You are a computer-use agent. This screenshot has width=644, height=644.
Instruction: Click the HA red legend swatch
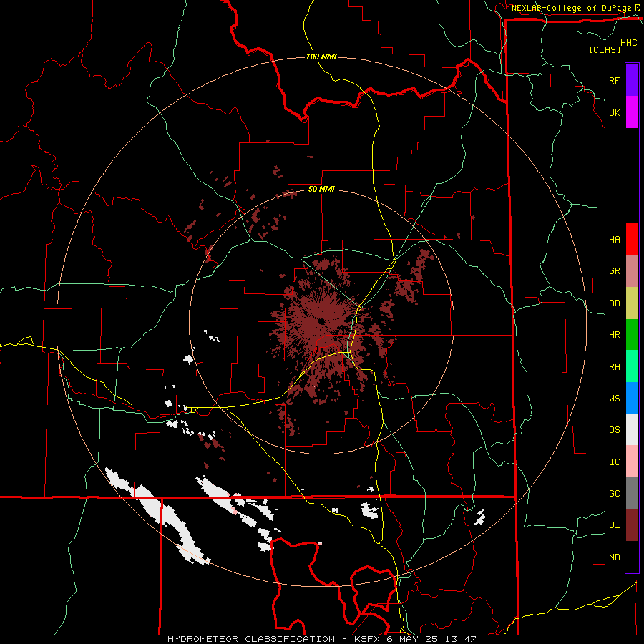tap(632, 239)
